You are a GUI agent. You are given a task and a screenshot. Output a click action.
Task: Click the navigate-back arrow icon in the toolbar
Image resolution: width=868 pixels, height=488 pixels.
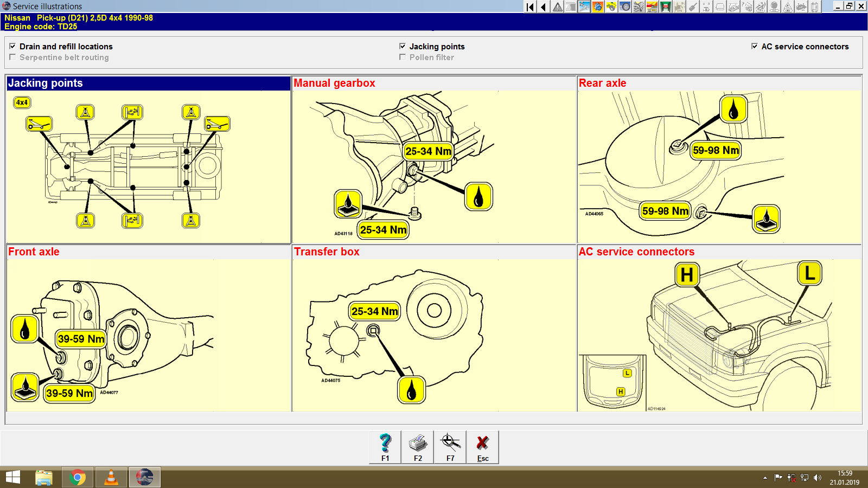542,7
